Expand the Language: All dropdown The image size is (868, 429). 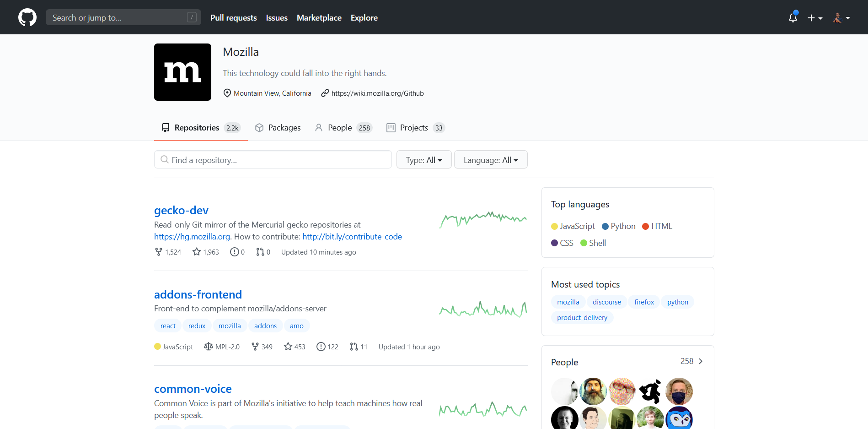(491, 160)
